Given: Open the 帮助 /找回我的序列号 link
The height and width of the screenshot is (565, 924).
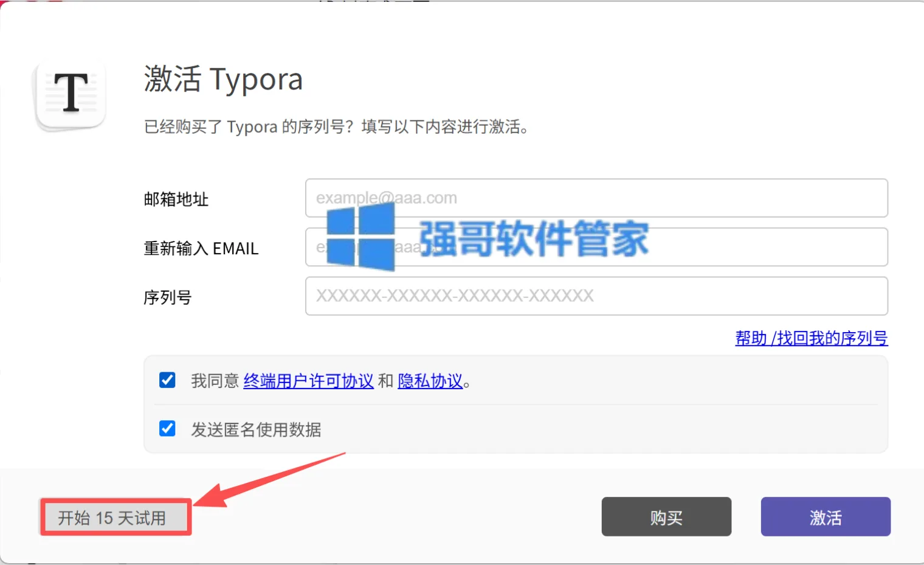Looking at the screenshot, I should [812, 338].
